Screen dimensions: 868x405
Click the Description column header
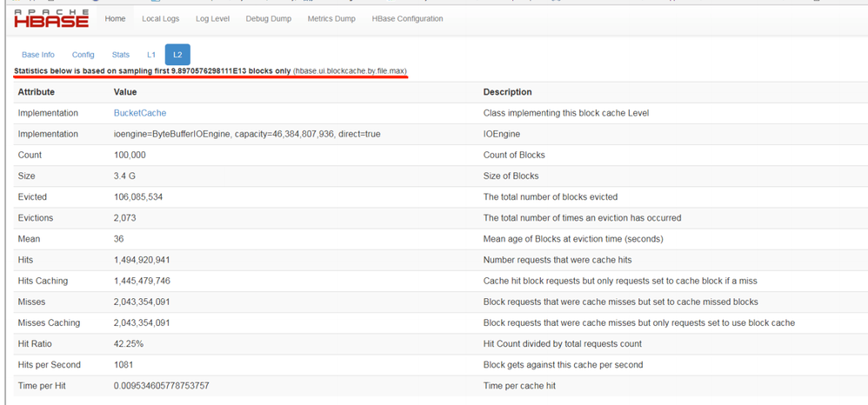tap(508, 92)
